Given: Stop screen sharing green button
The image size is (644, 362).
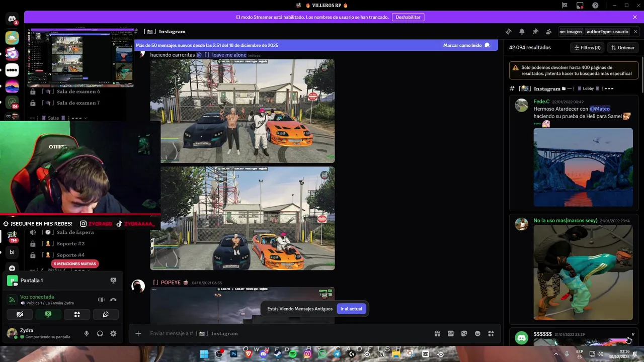Looking at the screenshot, I should click(x=48, y=314).
